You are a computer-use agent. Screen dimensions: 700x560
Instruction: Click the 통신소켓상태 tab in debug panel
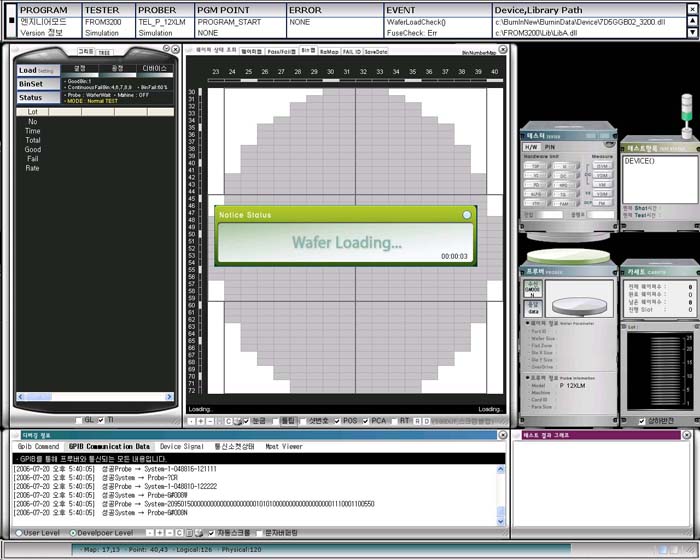point(234,447)
